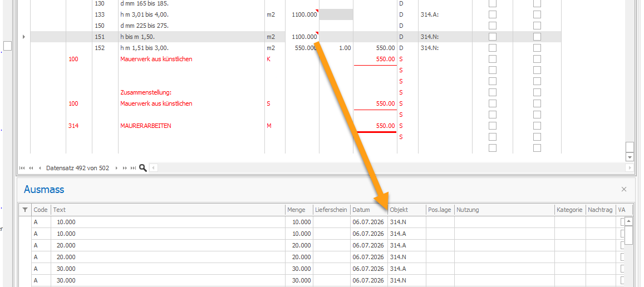Viewport: 644px width, 287px height.
Task: Sort by Menge column header
Action: (x=299, y=210)
